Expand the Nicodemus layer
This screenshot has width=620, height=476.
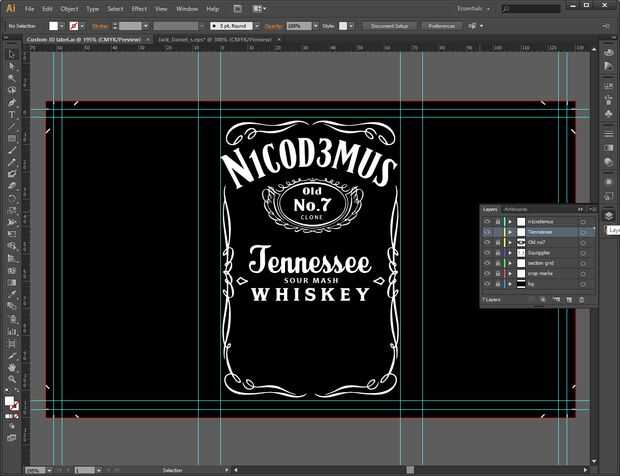(x=510, y=222)
